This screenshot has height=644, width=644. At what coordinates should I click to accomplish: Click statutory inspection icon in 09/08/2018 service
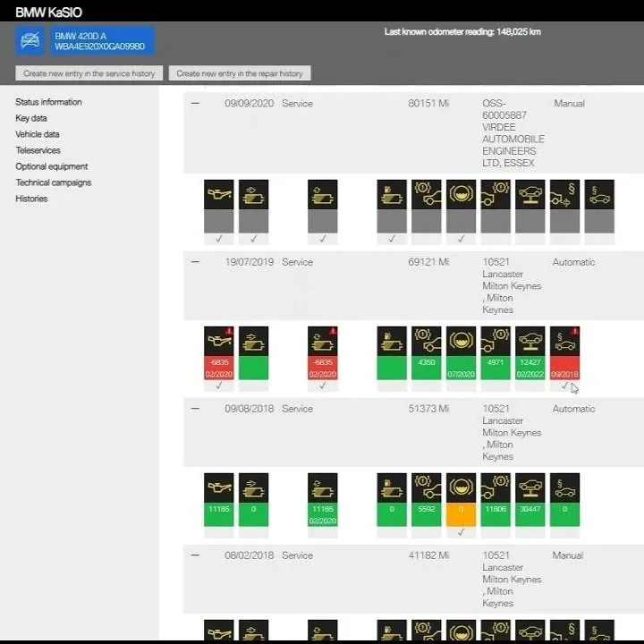564,488
